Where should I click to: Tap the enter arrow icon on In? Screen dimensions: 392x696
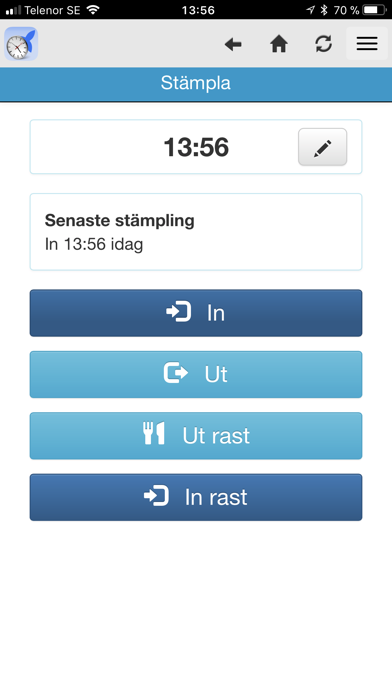click(178, 312)
